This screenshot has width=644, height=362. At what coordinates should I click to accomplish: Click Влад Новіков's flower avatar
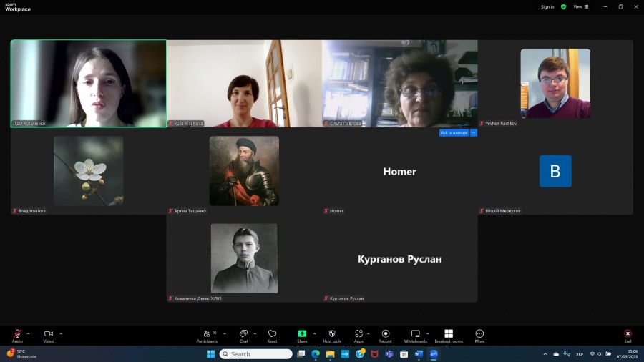click(x=88, y=171)
